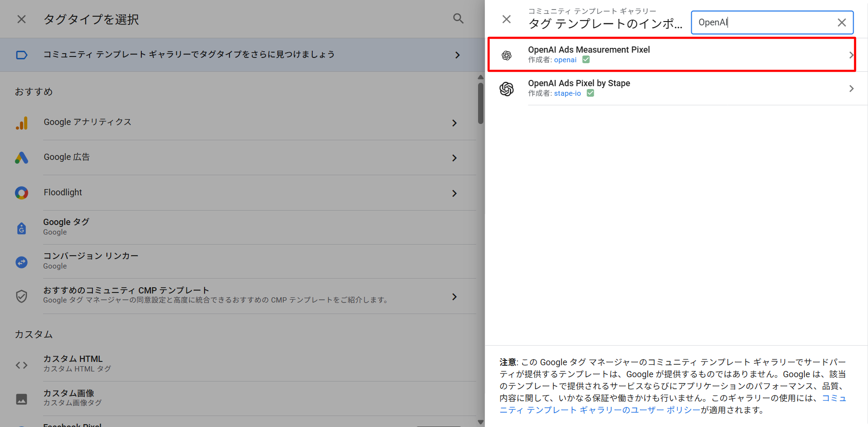The width and height of the screenshot is (868, 427).
Task: Click the タグタイプを選択 panel title
Action: 91,20
